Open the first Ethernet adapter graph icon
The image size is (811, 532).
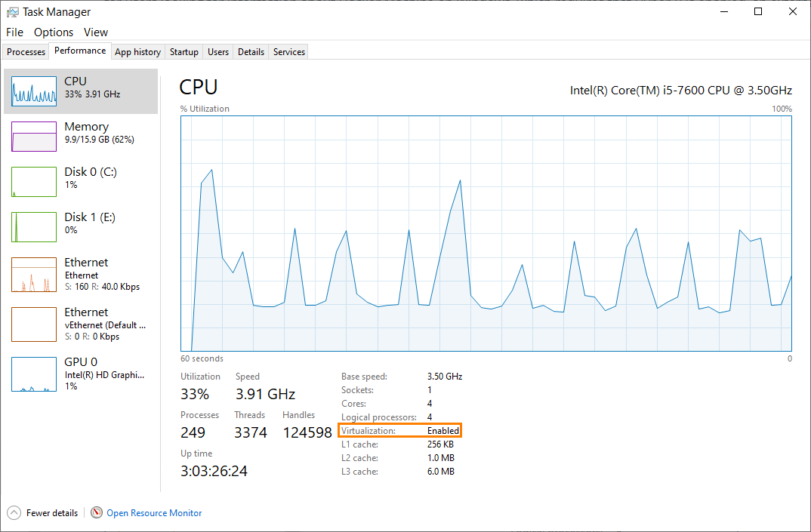pos(34,275)
